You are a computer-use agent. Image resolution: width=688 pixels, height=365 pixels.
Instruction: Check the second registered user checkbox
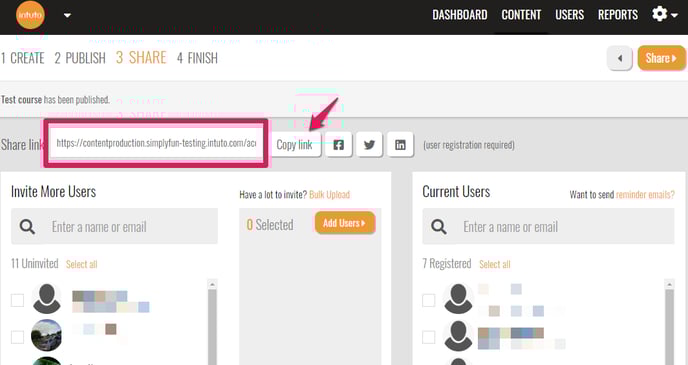coord(429,337)
